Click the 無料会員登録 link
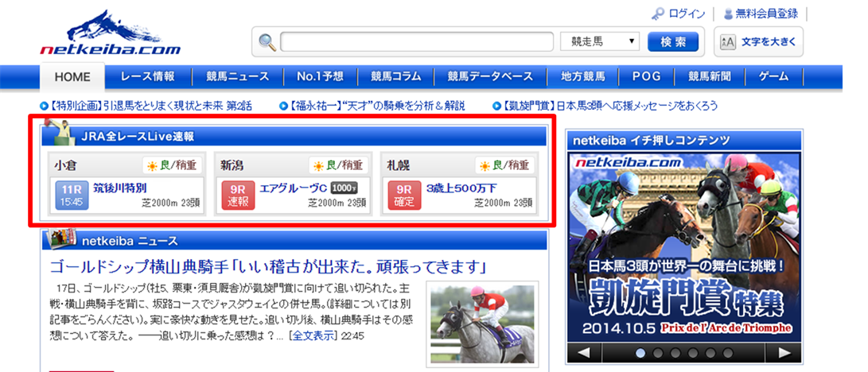Screen dimensions: 868x372 pos(767,14)
